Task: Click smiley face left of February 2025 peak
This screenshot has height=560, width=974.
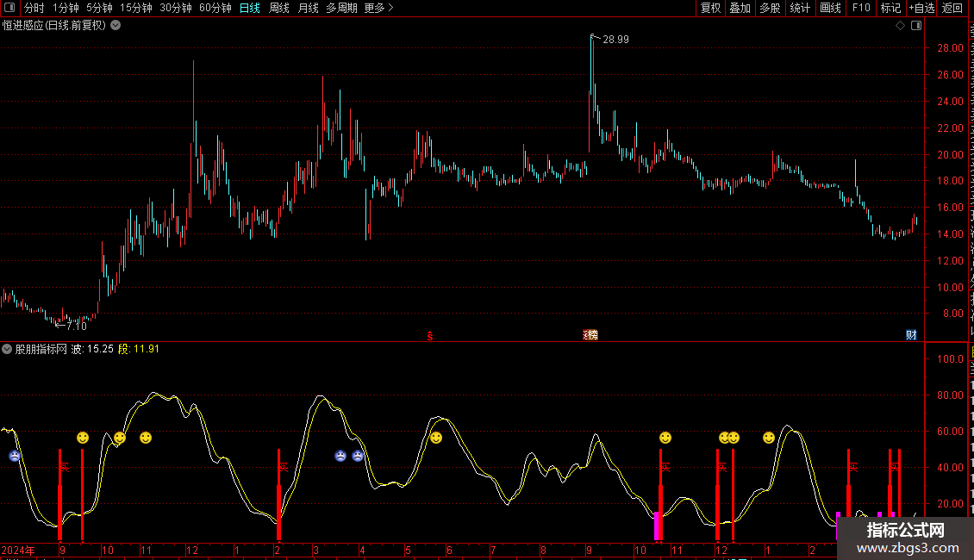Action: [x=769, y=438]
